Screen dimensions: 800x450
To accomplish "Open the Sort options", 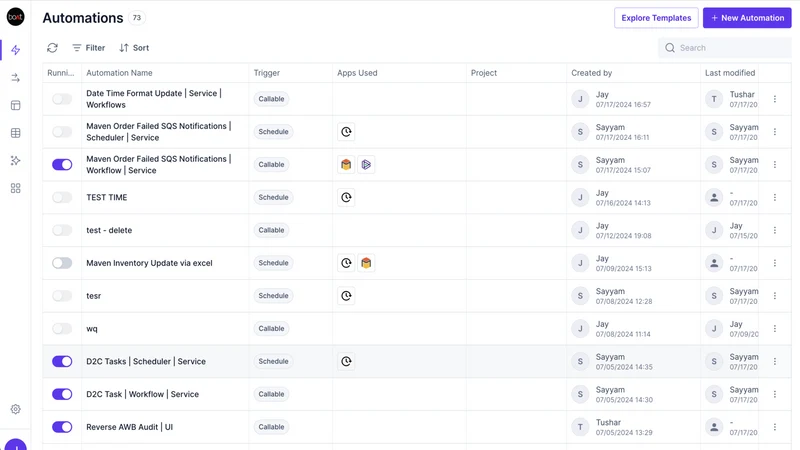I will [x=134, y=48].
